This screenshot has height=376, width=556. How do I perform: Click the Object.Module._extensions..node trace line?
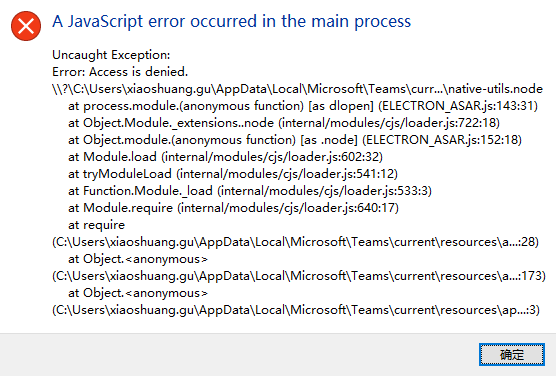(284, 123)
